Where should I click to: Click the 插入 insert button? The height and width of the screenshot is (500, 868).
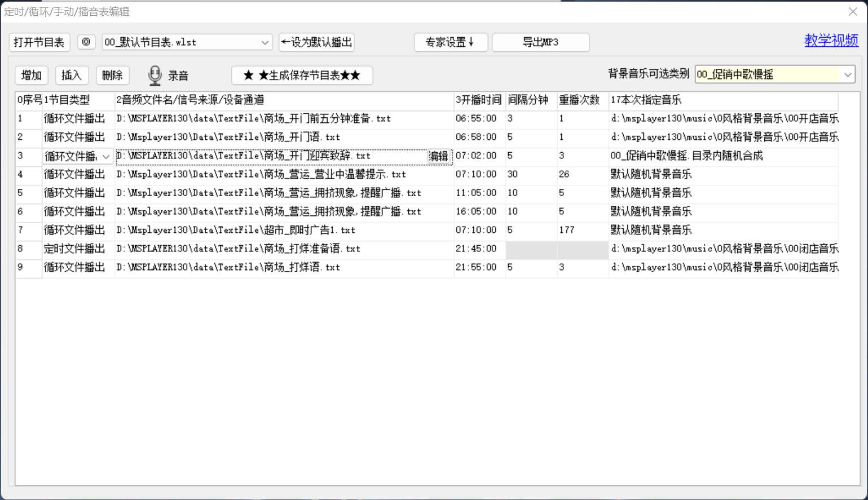pyautogui.click(x=72, y=74)
